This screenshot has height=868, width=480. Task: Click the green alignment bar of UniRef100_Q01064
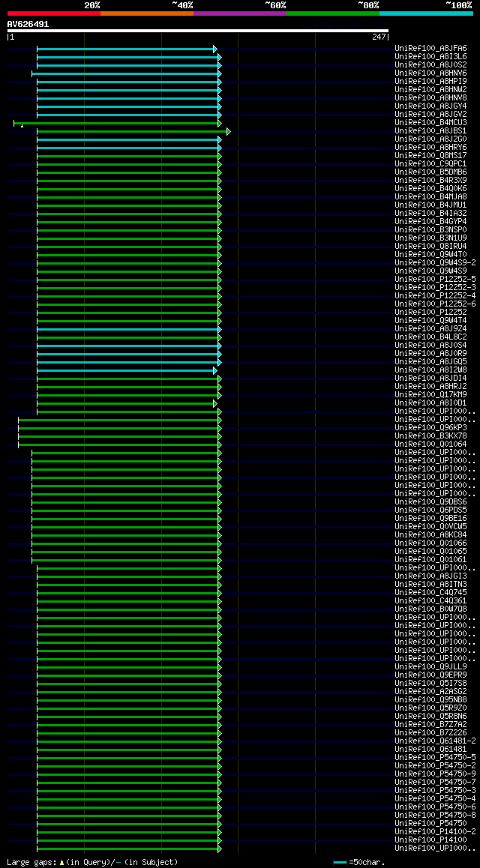[x=119, y=444]
